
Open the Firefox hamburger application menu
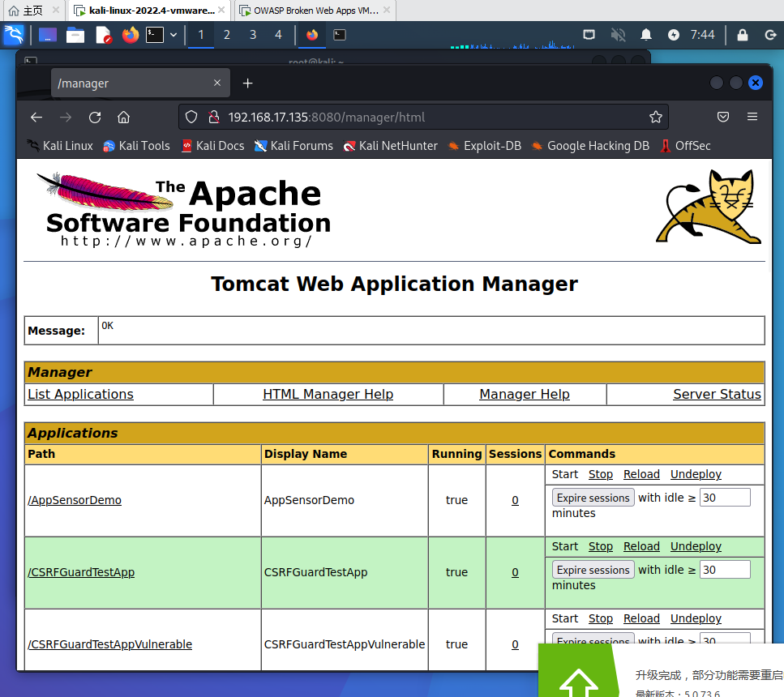point(752,118)
